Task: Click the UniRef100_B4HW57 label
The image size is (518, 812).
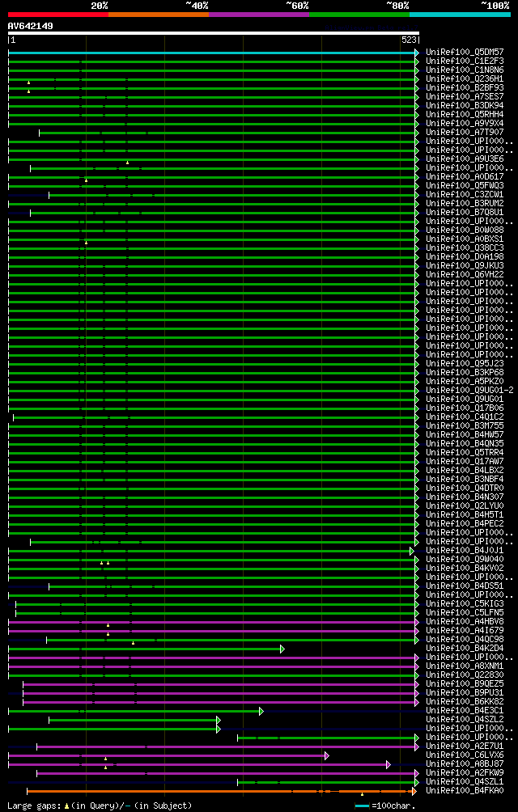Action: pos(465,434)
